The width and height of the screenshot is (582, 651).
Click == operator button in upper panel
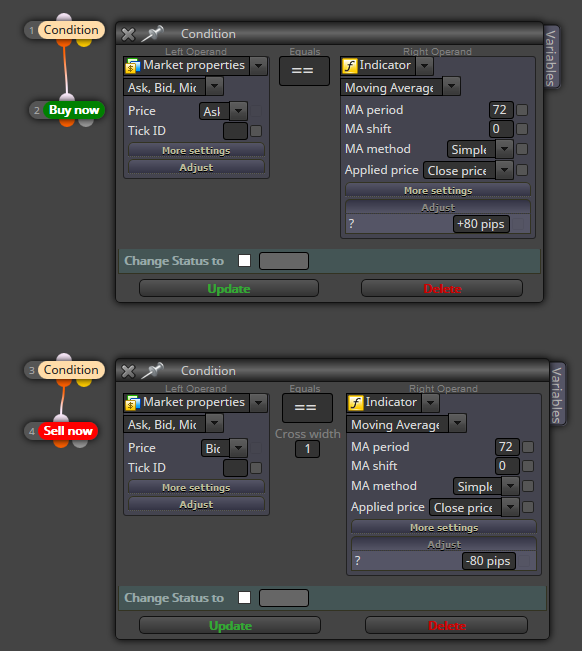click(304, 71)
